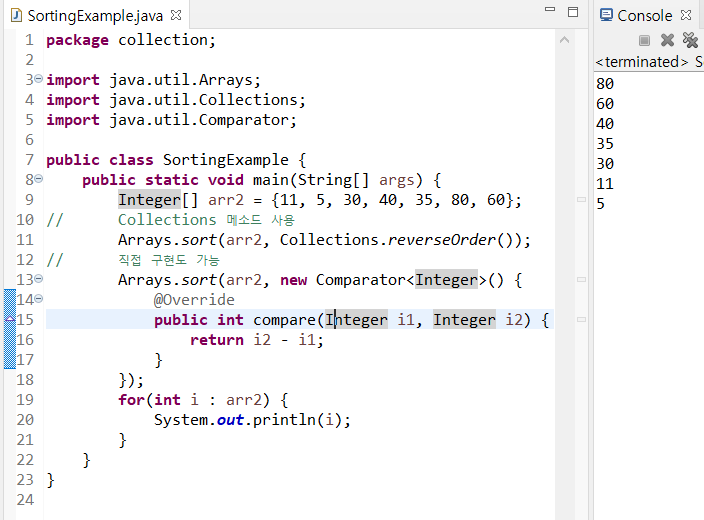
Task: Click console output value 60
Action: (x=605, y=104)
